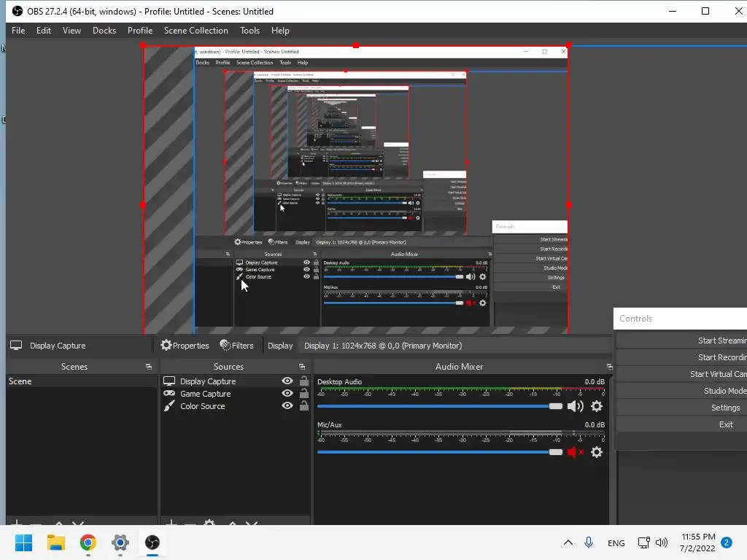
Task: Expand hidden system tray icons
Action: (568, 542)
